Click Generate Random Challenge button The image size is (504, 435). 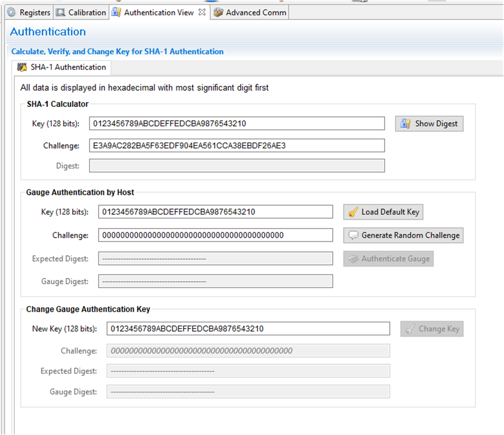(403, 235)
